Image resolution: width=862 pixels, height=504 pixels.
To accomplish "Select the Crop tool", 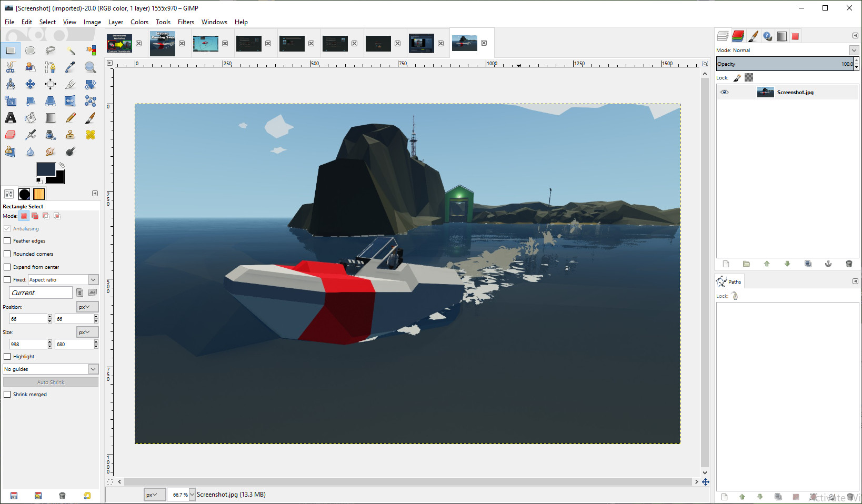I will [71, 84].
